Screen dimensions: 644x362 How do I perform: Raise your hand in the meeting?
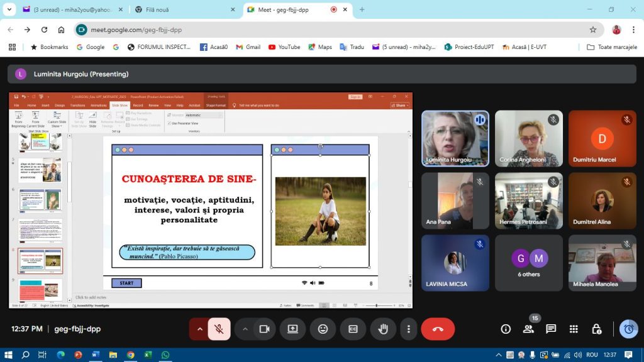tap(382, 329)
